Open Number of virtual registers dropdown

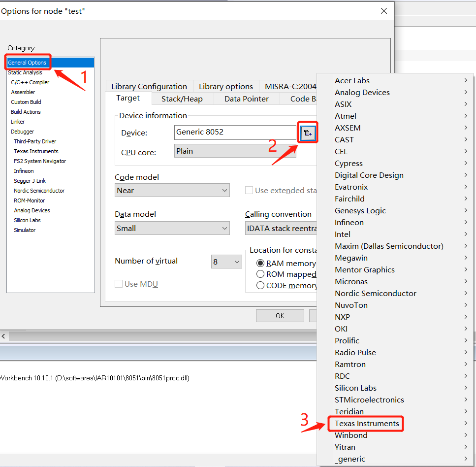point(226,262)
